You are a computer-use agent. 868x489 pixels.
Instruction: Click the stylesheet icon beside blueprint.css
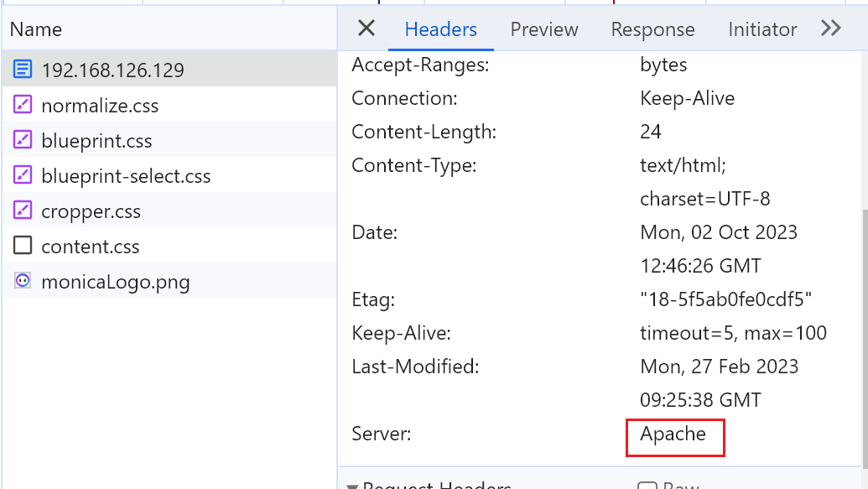(x=23, y=140)
